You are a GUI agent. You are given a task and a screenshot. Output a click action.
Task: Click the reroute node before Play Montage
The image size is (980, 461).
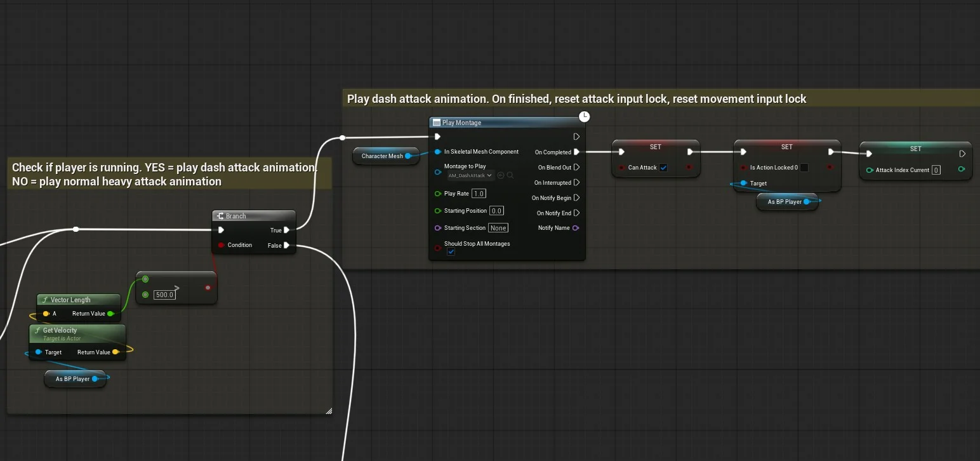(342, 138)
